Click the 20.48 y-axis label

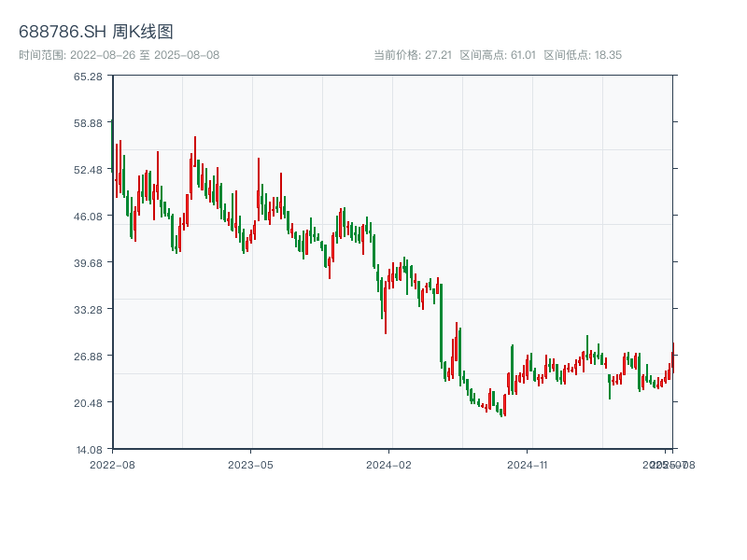pyautogui.click(x=88, y=403)
